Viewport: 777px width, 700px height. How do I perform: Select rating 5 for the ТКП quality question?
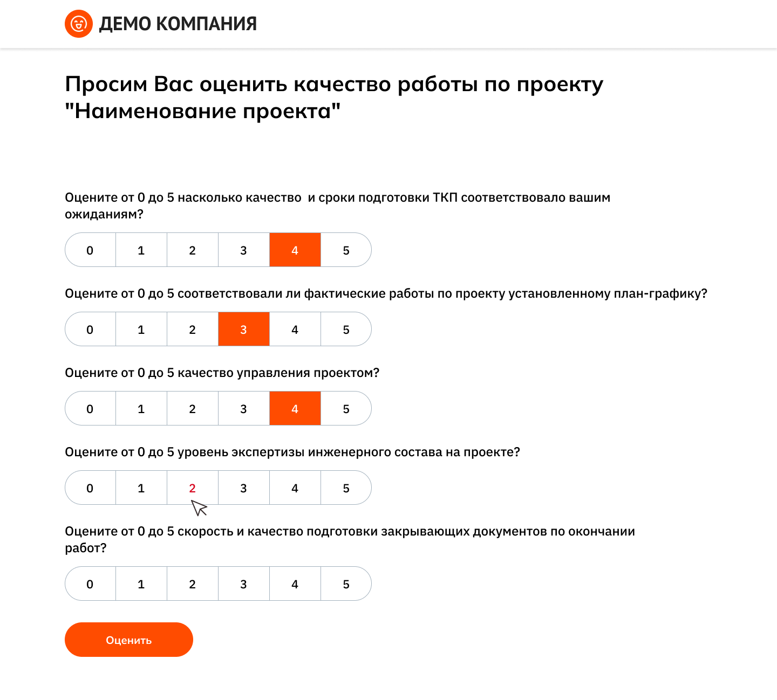coord(346,250)
